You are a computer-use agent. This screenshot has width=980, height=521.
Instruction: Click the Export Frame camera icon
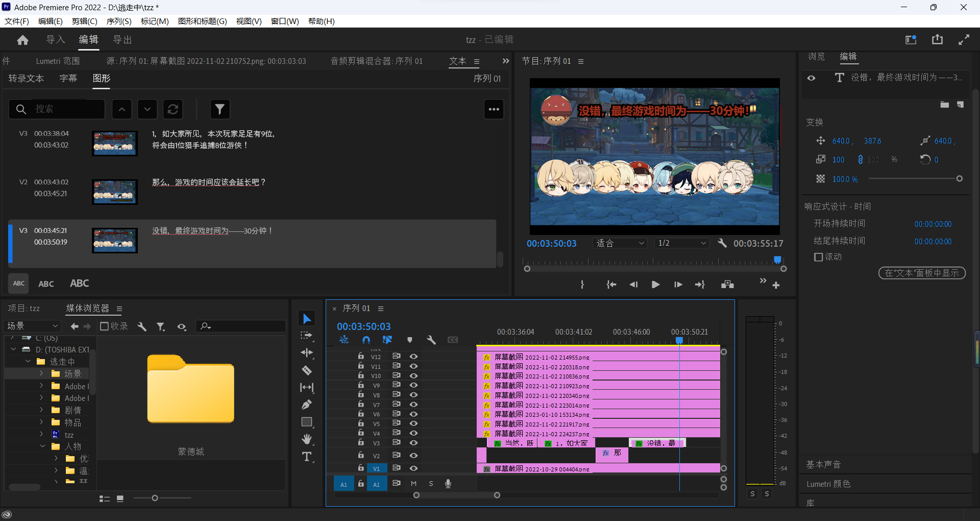point(727,285)
